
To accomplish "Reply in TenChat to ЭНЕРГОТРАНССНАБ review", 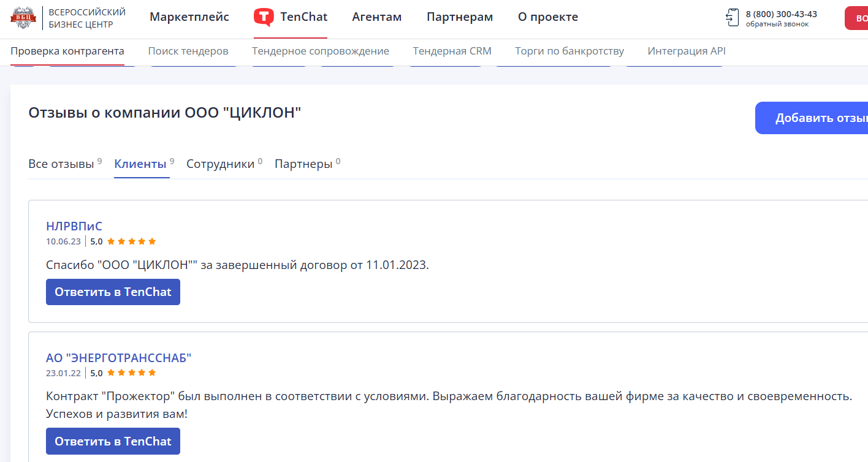I will tap(113, 441).
